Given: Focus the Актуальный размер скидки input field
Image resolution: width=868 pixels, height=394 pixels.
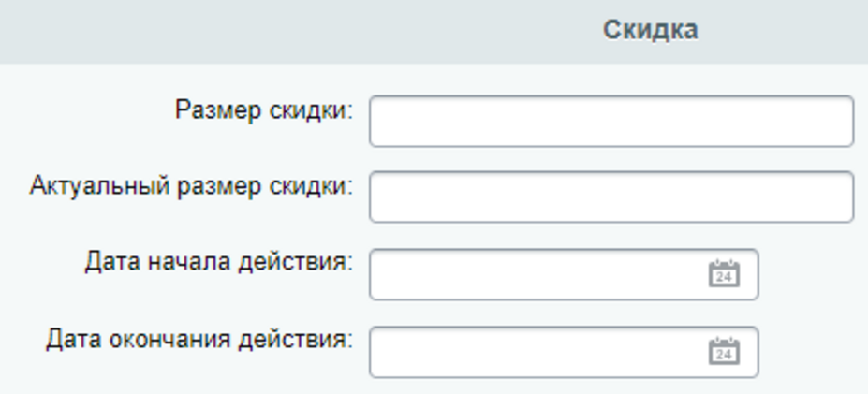Looking at the screenshot, I should (611, 197).
